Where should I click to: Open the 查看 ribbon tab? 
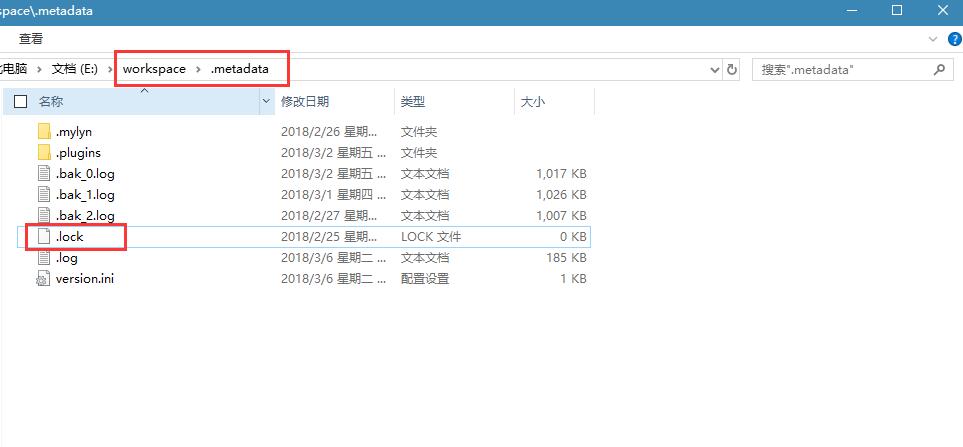[x=31, y=39]
